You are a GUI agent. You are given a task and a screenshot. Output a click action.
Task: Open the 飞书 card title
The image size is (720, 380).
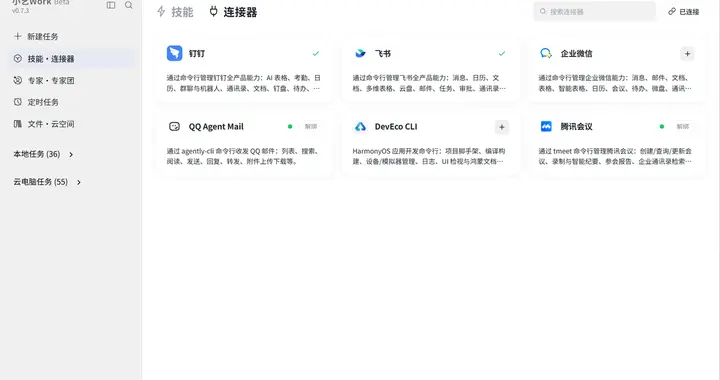point(383,54)
